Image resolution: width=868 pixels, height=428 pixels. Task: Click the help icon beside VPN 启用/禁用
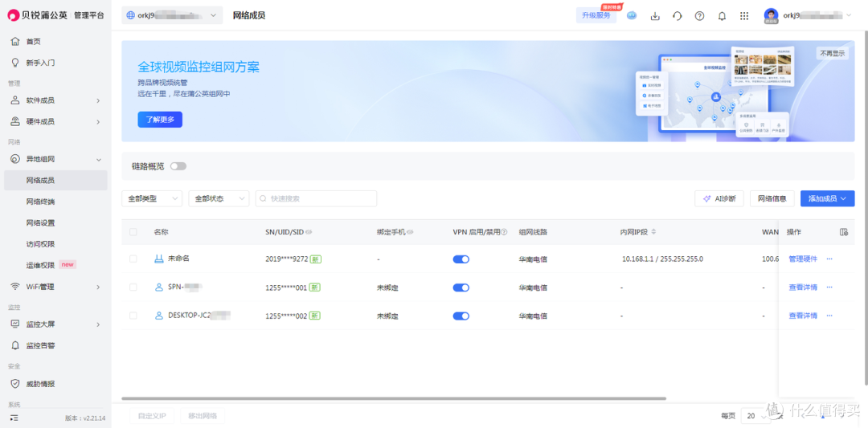pyautogui.click(x=504, y=232)
